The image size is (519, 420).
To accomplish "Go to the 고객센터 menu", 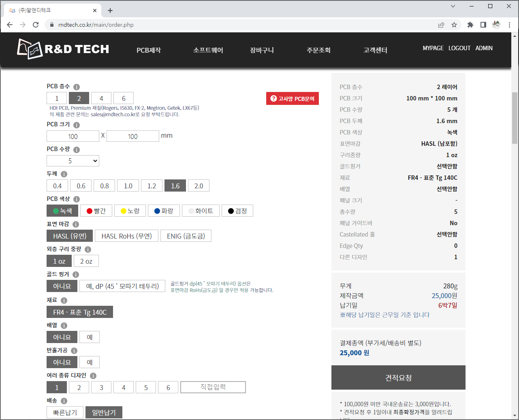I will pyautogui.click(x=375, y=50).
